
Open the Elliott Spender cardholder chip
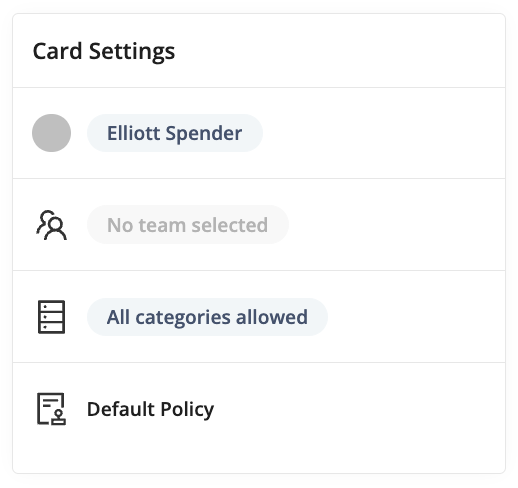(x=175, y=133)
